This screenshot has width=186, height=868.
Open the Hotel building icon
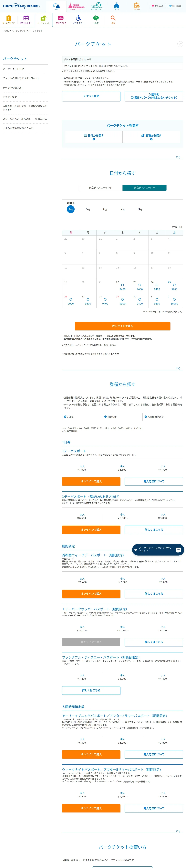coord(116,6)
